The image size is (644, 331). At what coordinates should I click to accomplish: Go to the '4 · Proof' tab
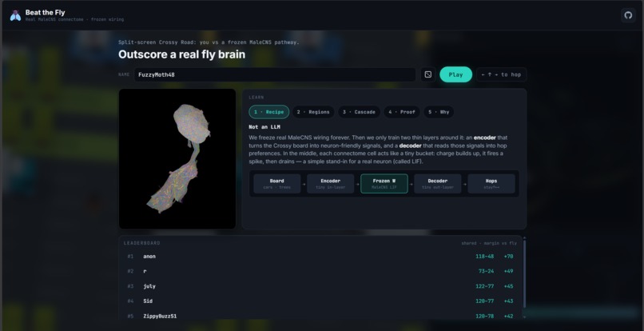click(x=402, y=112)
